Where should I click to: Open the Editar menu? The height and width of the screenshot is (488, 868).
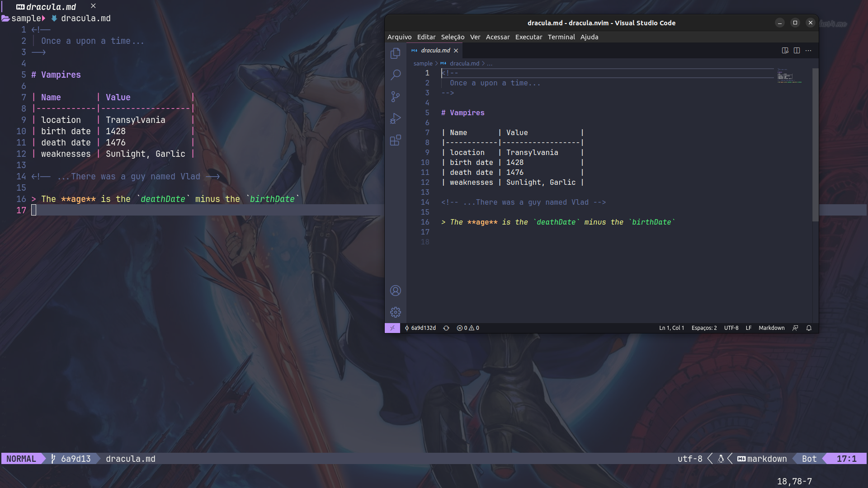[x=426, y=37]
